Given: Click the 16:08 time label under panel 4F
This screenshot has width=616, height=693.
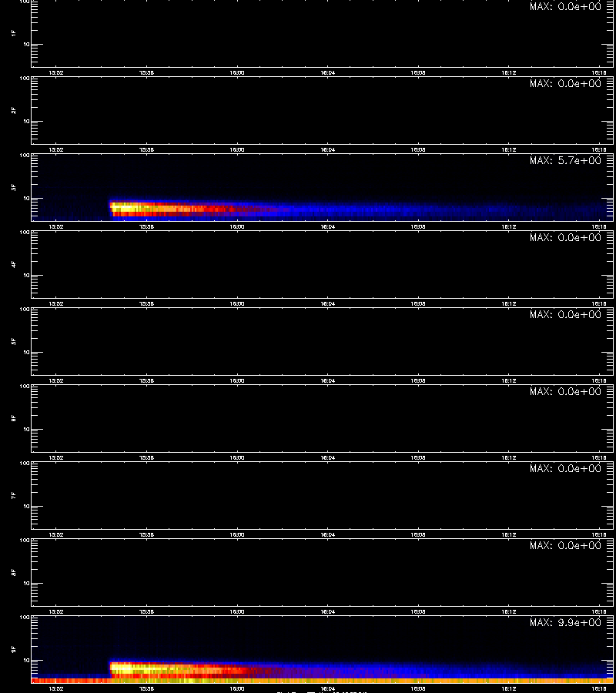Looking at the screenshot, I should (x=418, y=303).
